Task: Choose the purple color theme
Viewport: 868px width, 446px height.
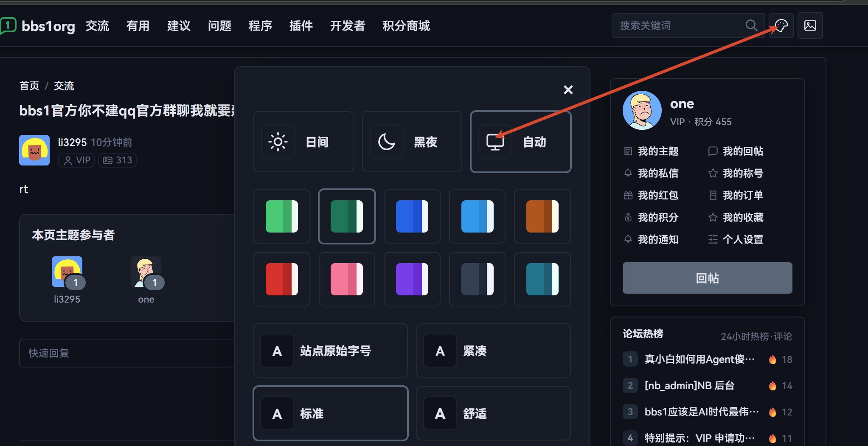Action: [x=412, y=279]
